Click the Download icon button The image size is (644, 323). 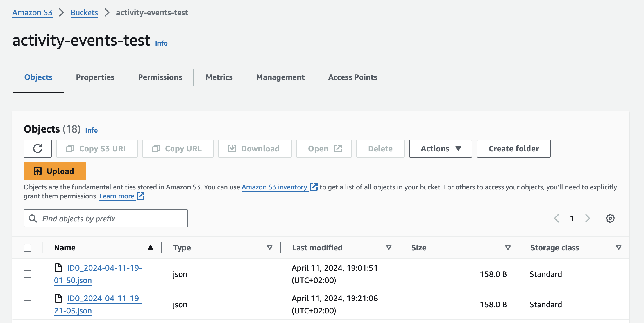coord(232,149)
